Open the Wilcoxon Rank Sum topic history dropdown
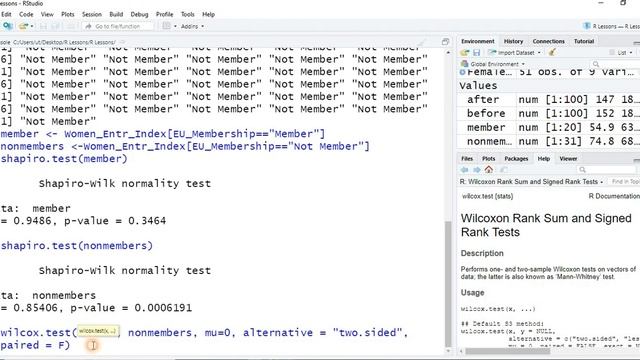This screenshot has height=360, width=640. [x=531, y=182]
